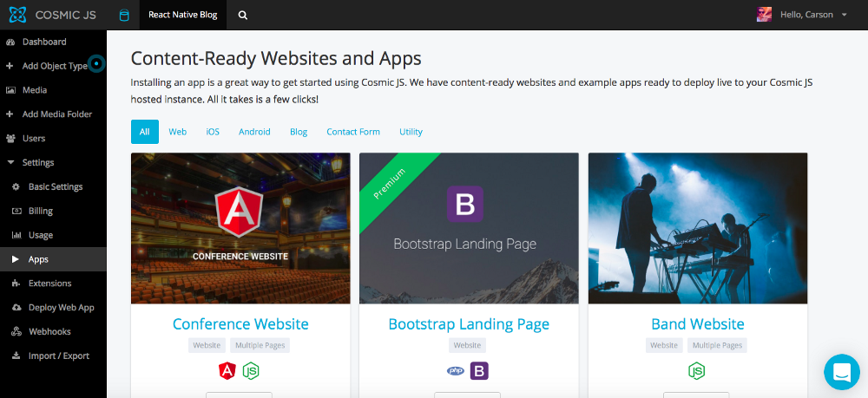
Task: Click the Extensions puzzle piece icon
Action: click(x=16, y=283)
